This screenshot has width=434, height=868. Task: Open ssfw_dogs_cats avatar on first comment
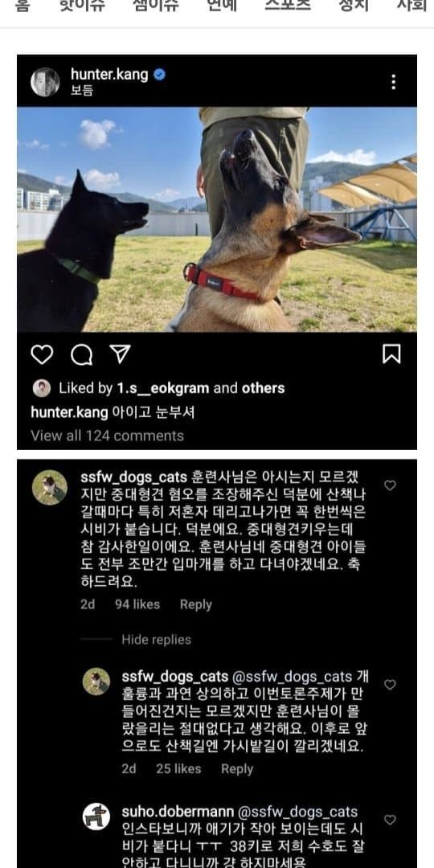coord(49,488)
